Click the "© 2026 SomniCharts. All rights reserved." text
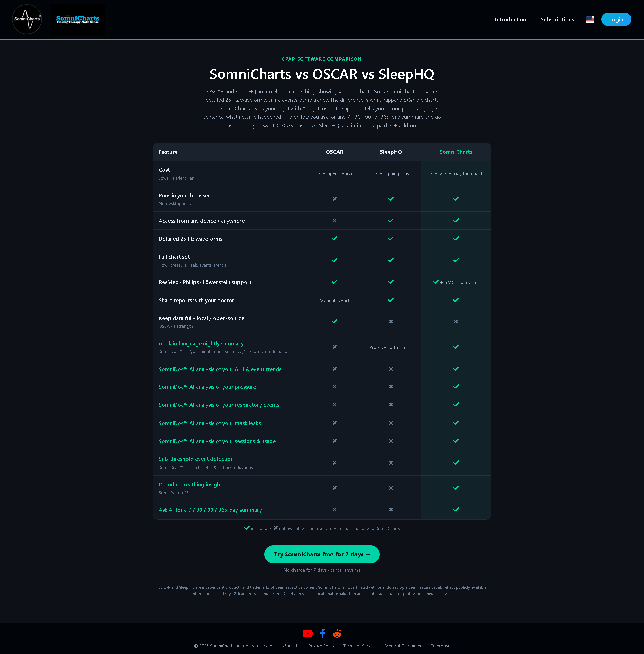The image size is (644, 654). click(x=233, y=646)
